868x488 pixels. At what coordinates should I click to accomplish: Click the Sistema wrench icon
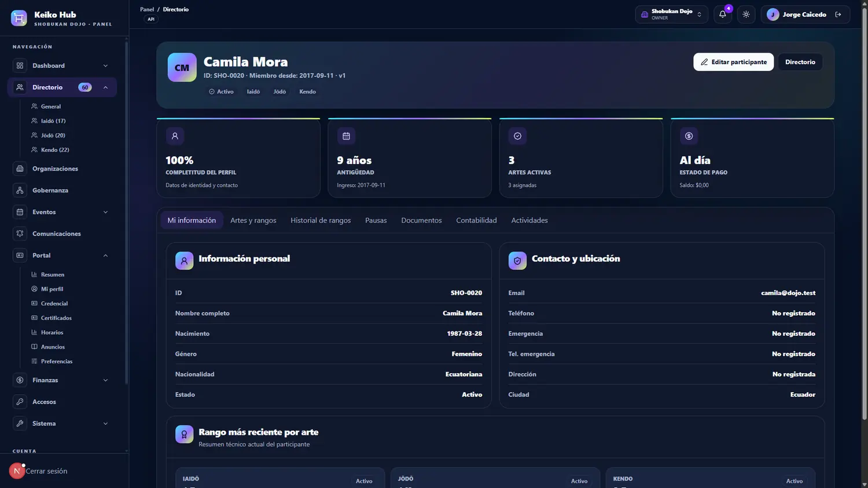point(20,424)
